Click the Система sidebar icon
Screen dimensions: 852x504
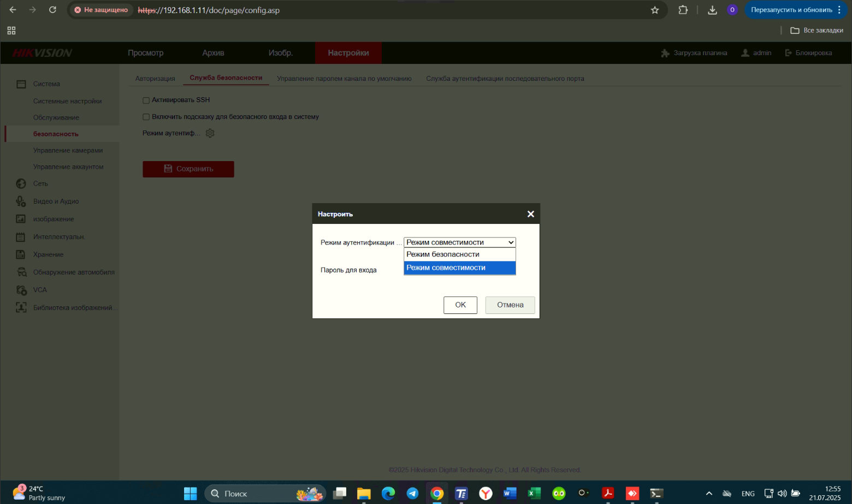(x=21, y=84)
